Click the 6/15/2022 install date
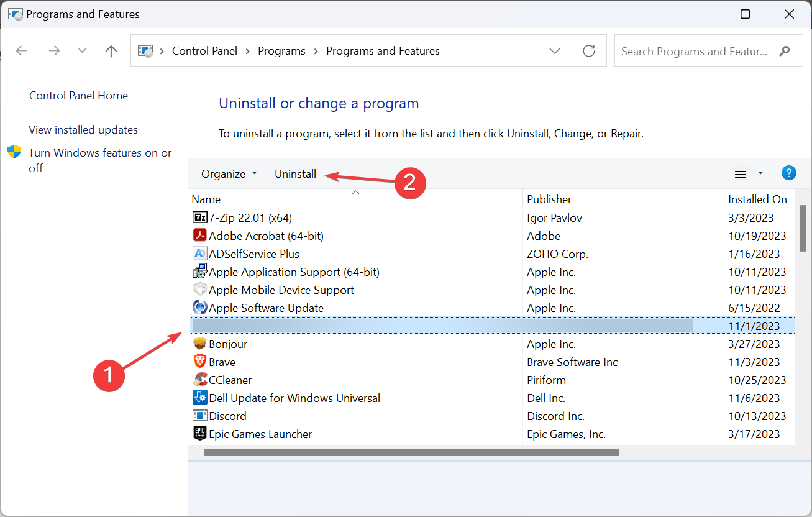812x517 pixels. point(754,308)
